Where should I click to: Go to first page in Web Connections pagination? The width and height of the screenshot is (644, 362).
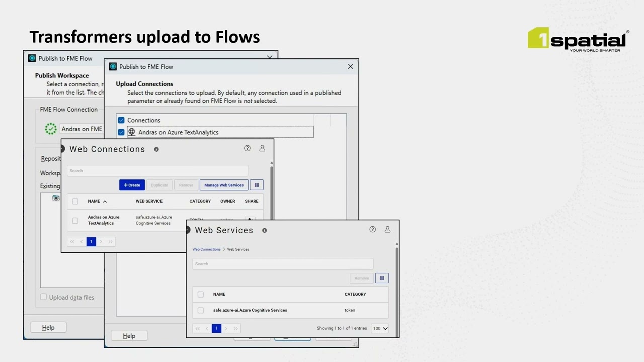coord(72,242)
